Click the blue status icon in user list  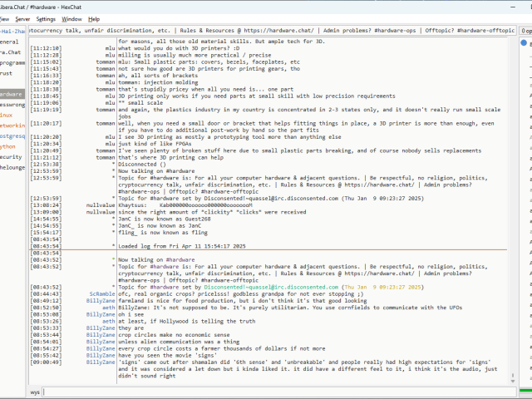[524, 42]
